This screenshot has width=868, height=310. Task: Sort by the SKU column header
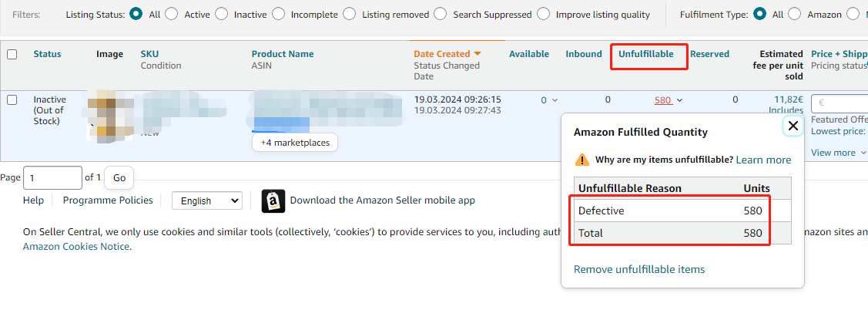tap(149, 54)
